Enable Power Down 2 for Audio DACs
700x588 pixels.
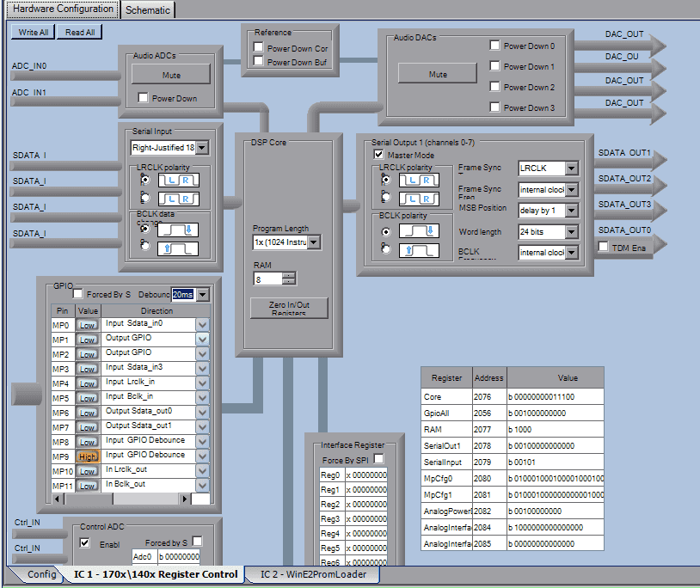(x=494, y=87)
